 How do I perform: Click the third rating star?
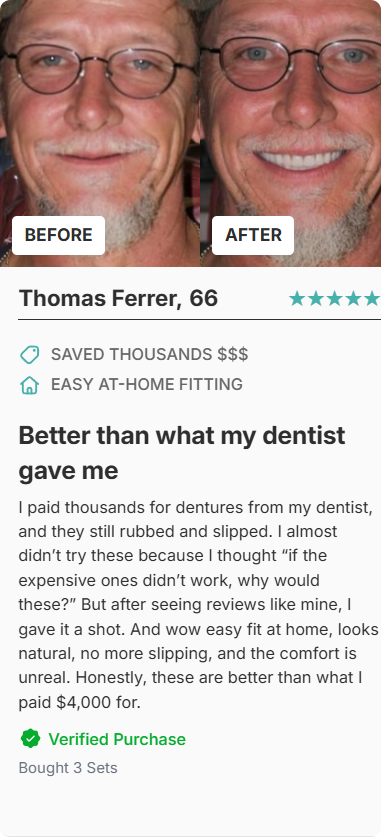(335, 299)
